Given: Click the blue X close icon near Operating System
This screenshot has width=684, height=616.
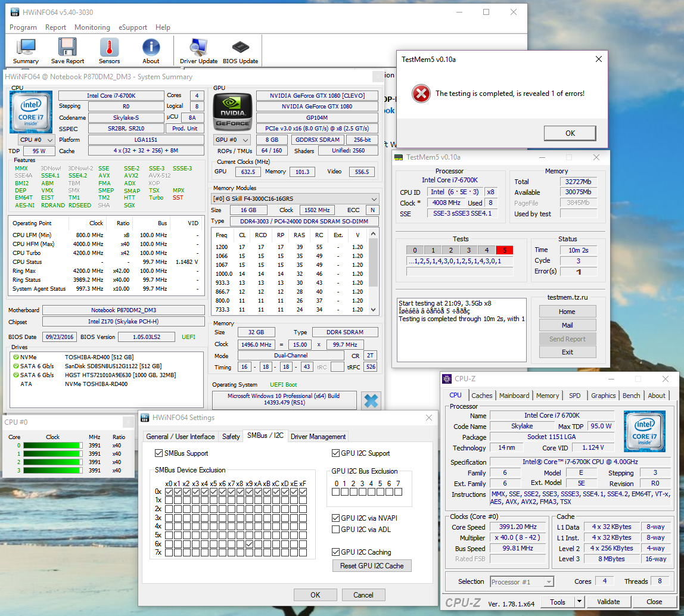Looking at the screenshot, I should (371, 400).
